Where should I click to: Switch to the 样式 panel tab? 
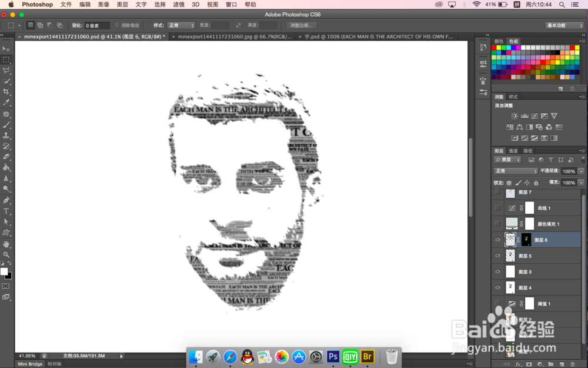[x=513, y=97]
